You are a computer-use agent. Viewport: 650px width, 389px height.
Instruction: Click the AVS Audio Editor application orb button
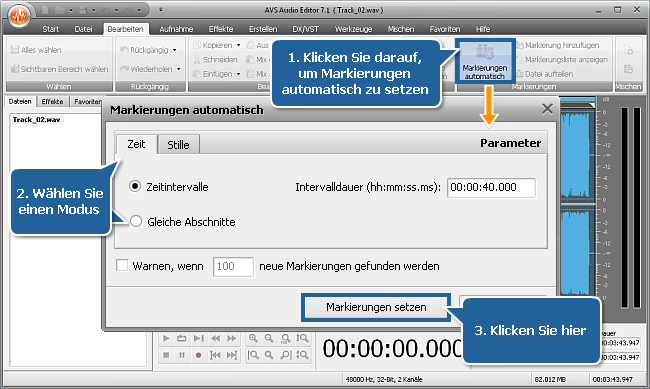19,17
